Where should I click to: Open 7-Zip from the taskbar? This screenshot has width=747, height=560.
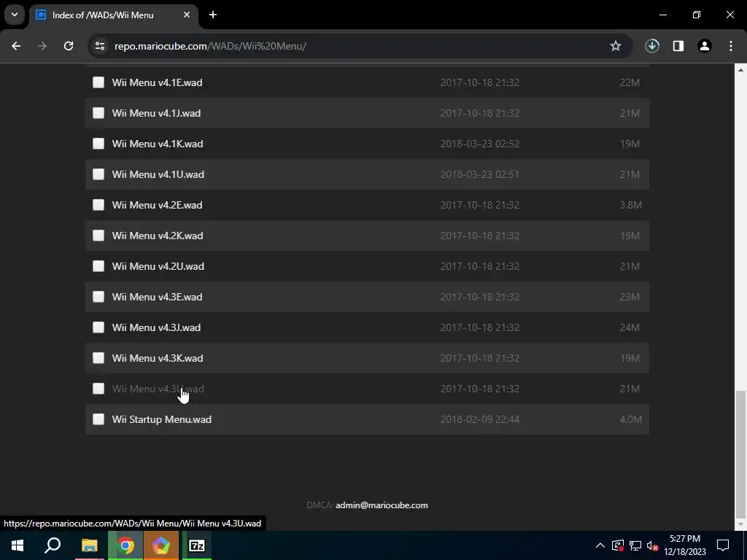point(197,545)
